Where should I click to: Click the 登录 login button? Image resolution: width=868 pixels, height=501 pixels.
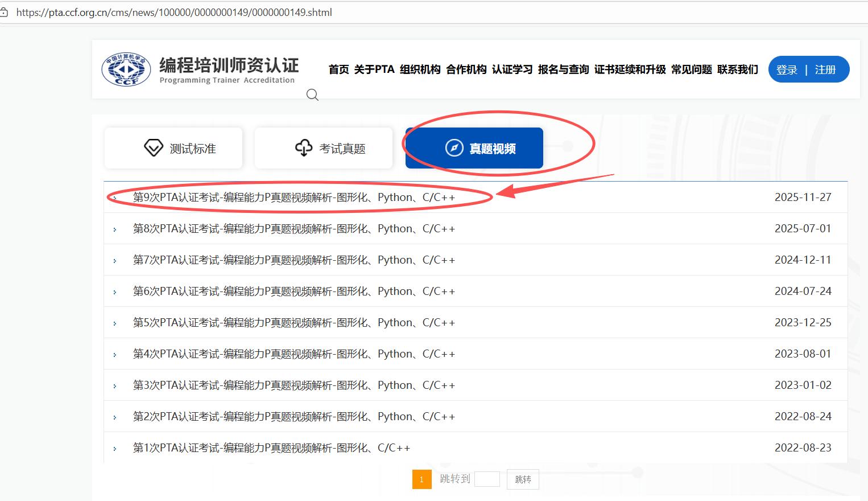[x=787, y=69]
